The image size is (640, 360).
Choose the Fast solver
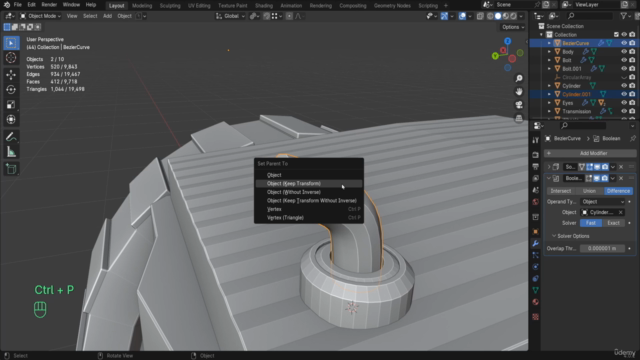pyautogui.click(x=591, y=223)
